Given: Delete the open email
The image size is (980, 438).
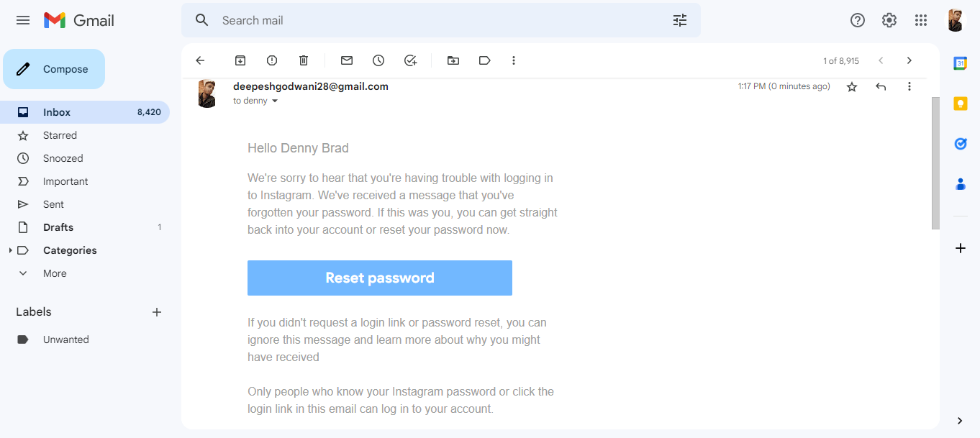Looking at the screenshot, I should coord(303,60).
